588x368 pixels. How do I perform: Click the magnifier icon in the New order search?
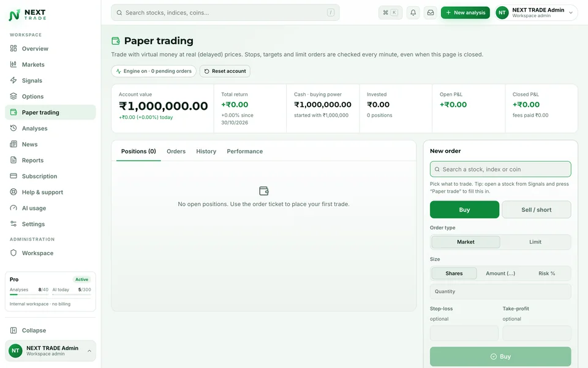click(437, 169)
